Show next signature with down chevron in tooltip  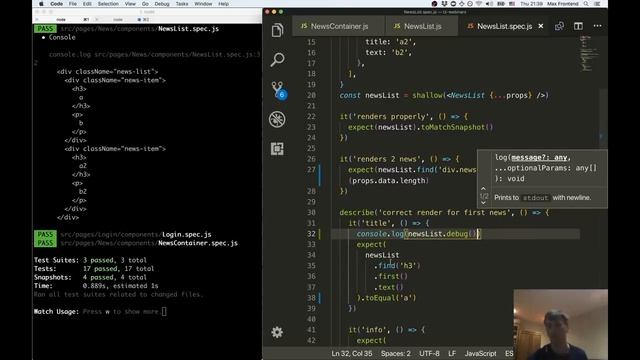click(x=483, y=203)
